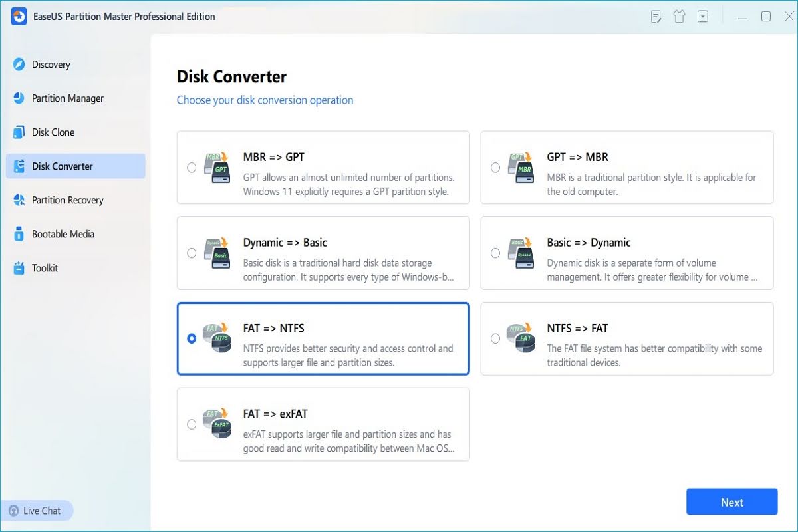Click 'Dynamic disk is a separate form' description
798x532 pixels.
click(652, 270)
